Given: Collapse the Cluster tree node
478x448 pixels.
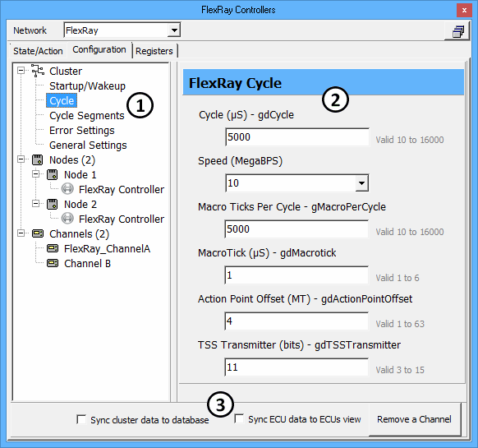Looking at the screenshot, I should (x=21, y=71).
